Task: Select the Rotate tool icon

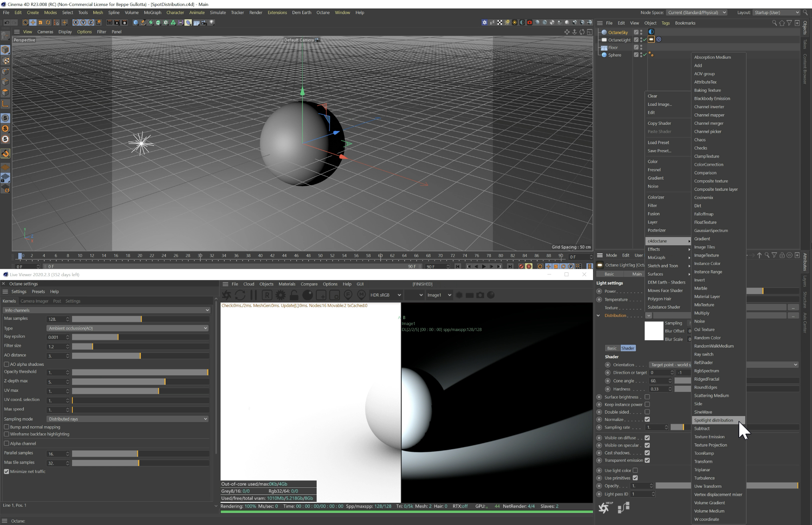Action: pyautogui.click(x=48, y=22)
